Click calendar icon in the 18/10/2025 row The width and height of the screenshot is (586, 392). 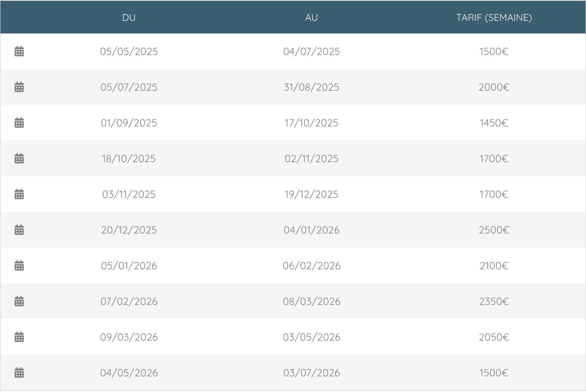pos(19,158)
